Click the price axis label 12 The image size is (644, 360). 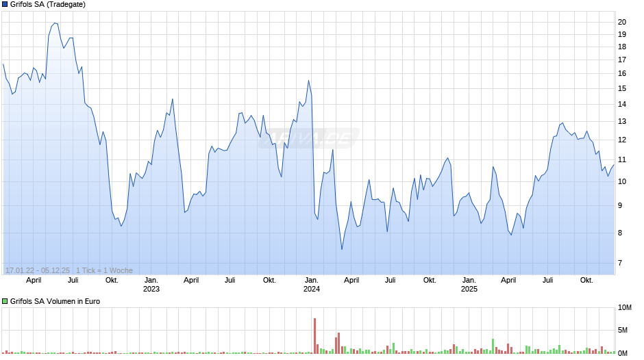[x=622, y=140]
